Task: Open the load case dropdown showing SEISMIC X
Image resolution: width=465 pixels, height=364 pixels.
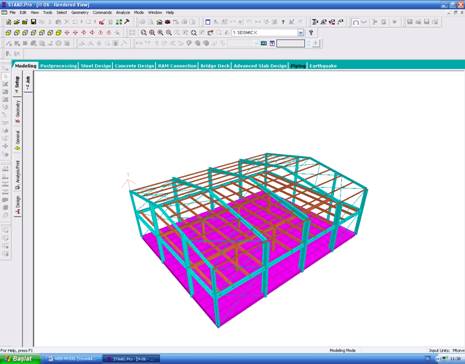Action: 268,33
